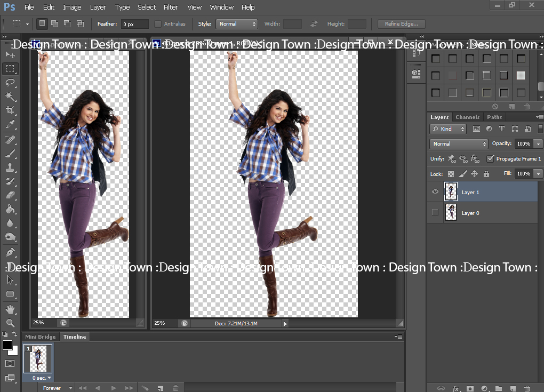Show Layer 0 visibility box

point(435,213)
